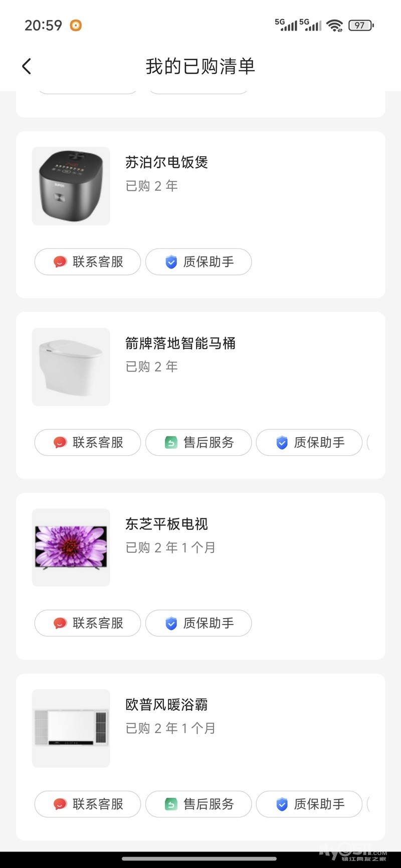Image resolution: width=401 pixels, height=868 pixels.
Task: Tap the battery level indicator
Action: 361,25
